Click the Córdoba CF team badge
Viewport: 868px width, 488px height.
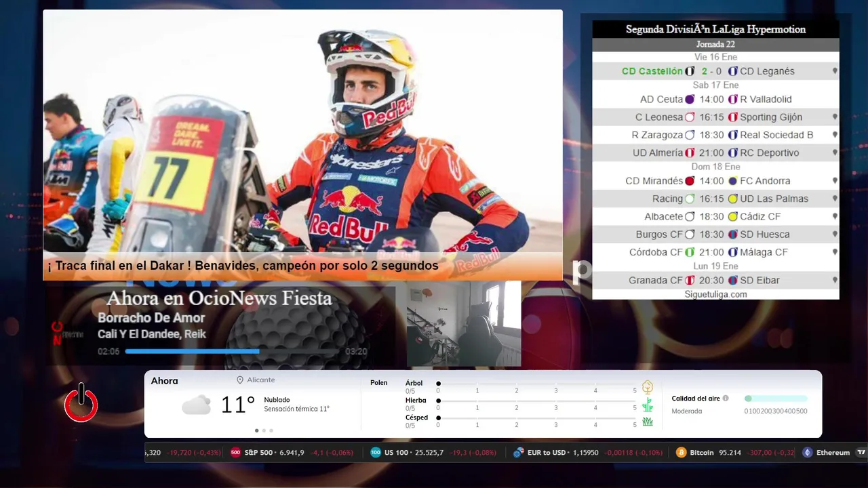pos(690,252)
